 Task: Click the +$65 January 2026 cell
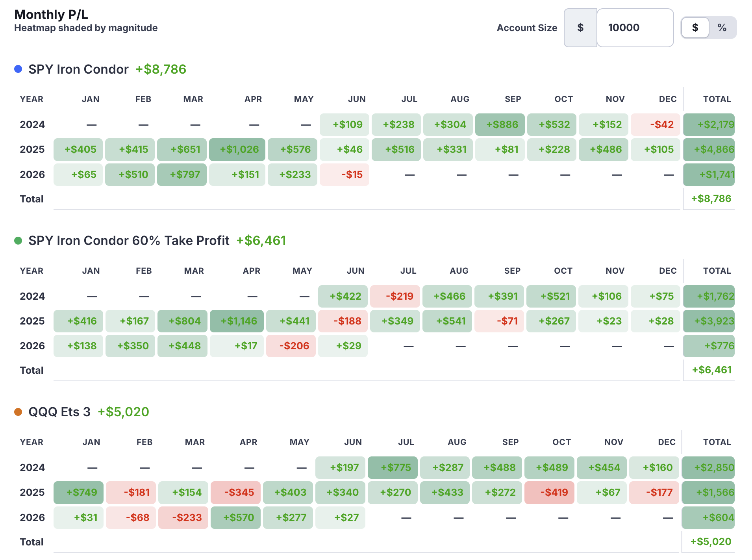pyautogui.click(x=78, y=174)
